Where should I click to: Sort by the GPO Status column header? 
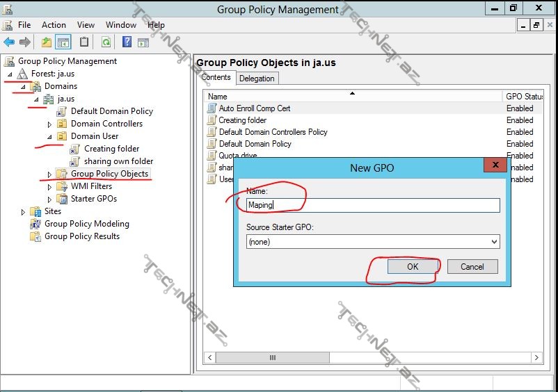[523, 97]
